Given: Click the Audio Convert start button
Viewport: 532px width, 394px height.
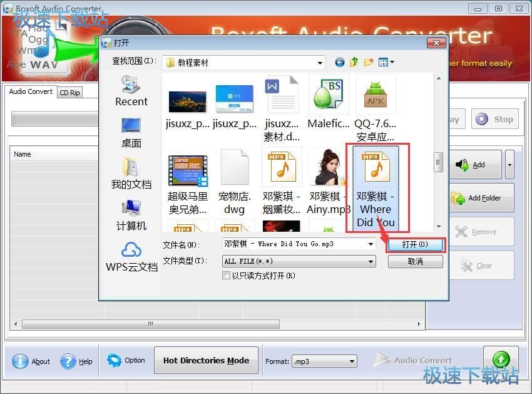Looking at the screenshot, I should (x=413, y=360).
